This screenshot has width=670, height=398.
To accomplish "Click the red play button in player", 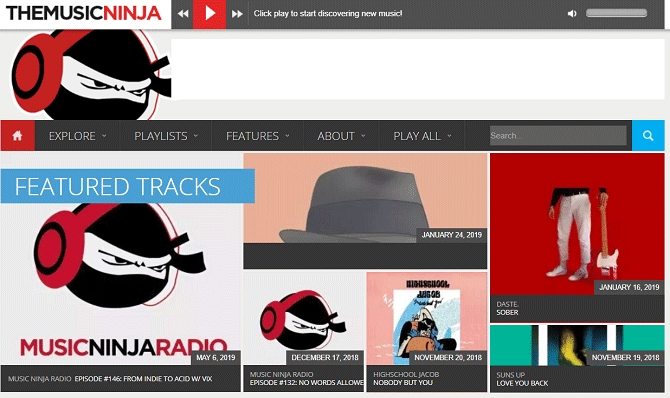I will (x=209, y=14).
